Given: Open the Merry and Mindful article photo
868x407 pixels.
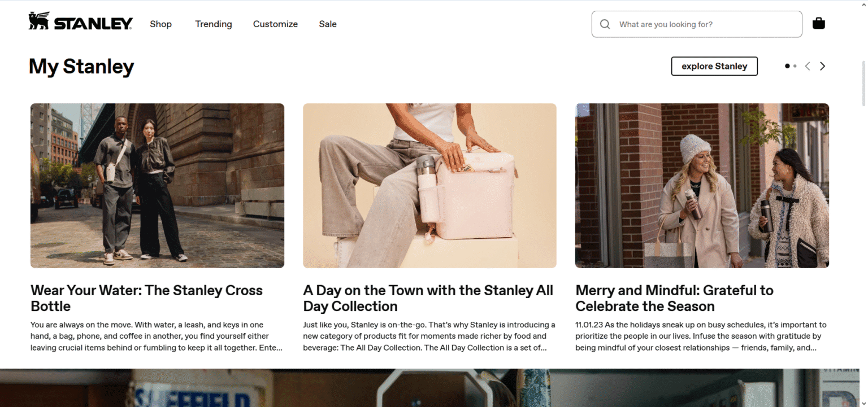Looking at the screenshot, I should tap(702, 185).
